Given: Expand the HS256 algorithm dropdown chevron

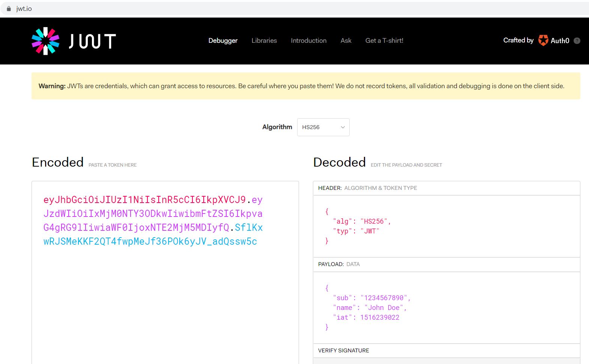Looking at the screenshot, I should (x=343, y=127).
